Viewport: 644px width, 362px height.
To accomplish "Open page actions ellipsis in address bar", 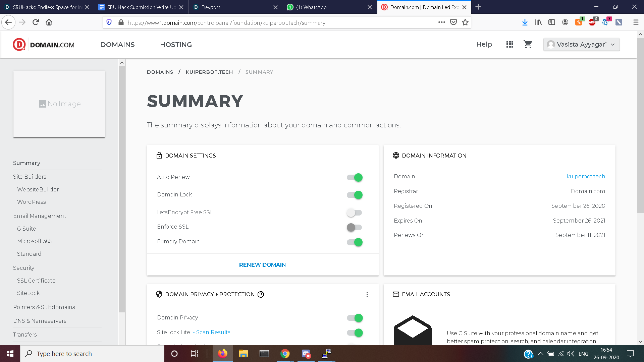I will pyautogui.click(x=441, y=22).
